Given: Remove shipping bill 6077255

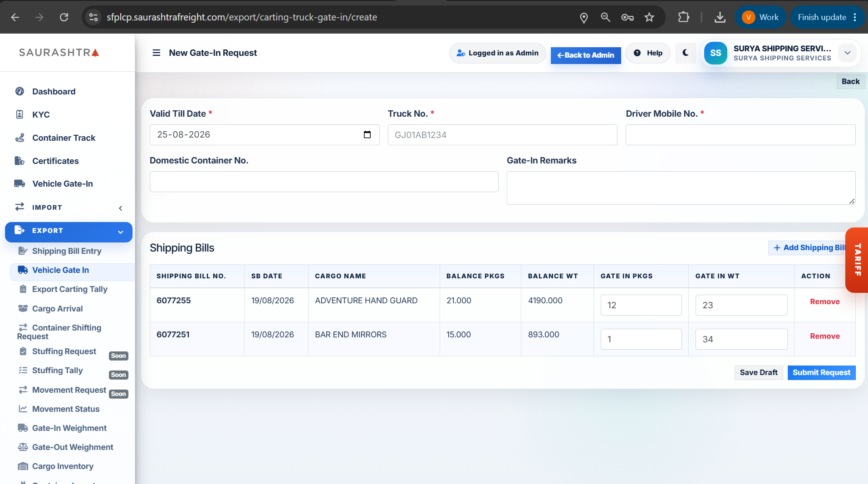Looking at the screenshot, I should [824, 301].
